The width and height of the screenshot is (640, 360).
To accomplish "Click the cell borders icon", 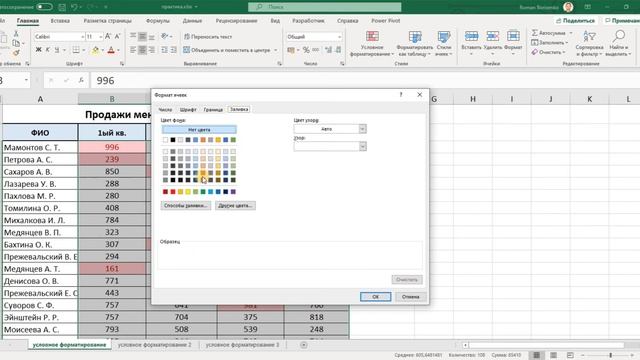I will click(x=76, y=50).
